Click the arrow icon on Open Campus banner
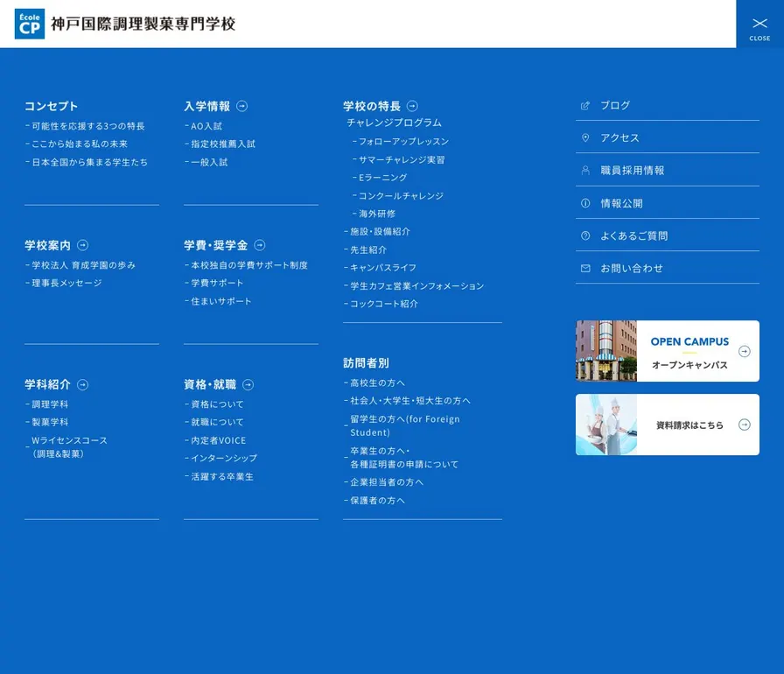This screenshot has height=674, width=784. pos(745,351)
